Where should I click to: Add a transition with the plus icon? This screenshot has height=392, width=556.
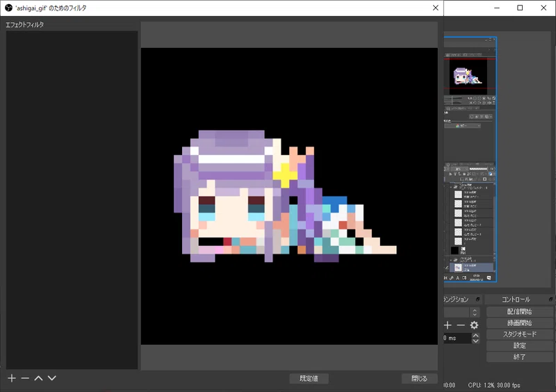click(x=448, y=325)
